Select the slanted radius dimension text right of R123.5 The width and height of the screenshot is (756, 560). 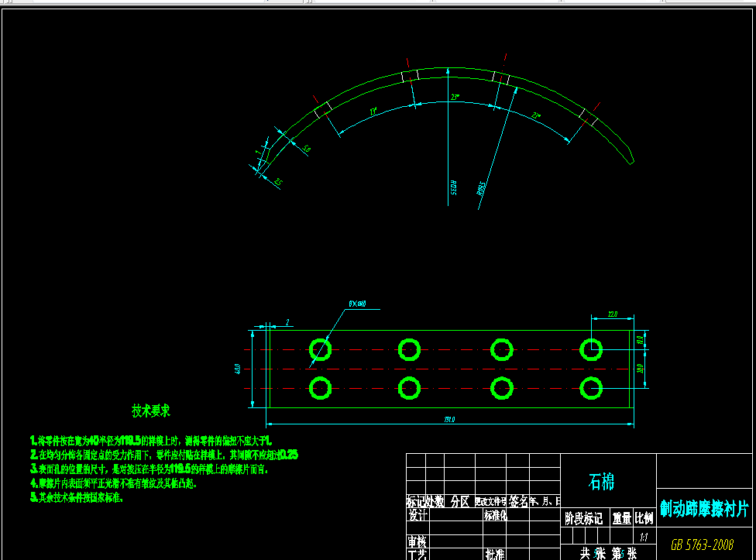pos(481,188)
